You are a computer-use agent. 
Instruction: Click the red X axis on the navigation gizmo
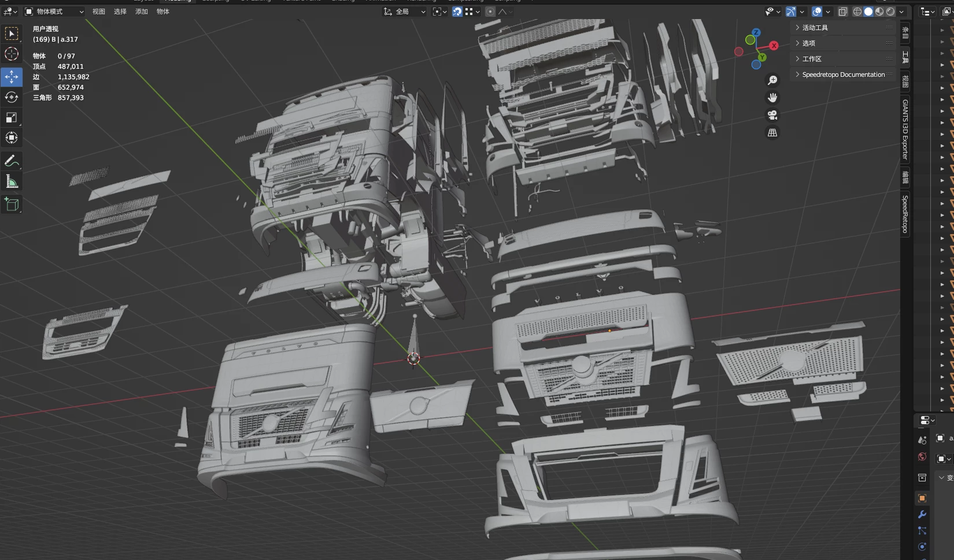tap(774, 44)
